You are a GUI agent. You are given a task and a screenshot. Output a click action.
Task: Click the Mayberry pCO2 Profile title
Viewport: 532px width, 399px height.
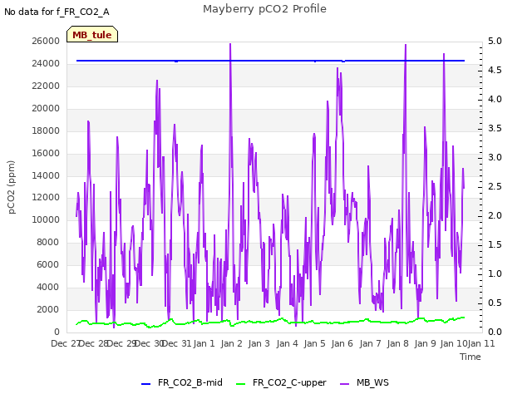264,9
